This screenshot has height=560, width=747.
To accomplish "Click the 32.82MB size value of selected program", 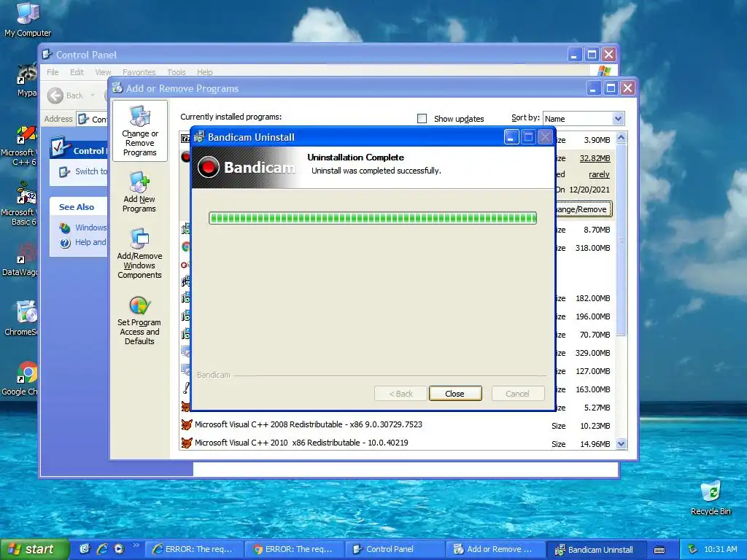I will pos(595,158).
